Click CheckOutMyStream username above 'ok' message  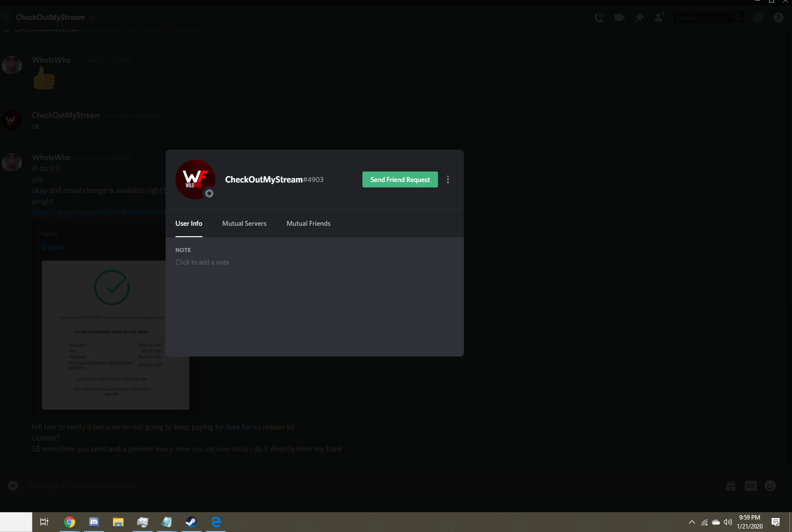[66, 115]
